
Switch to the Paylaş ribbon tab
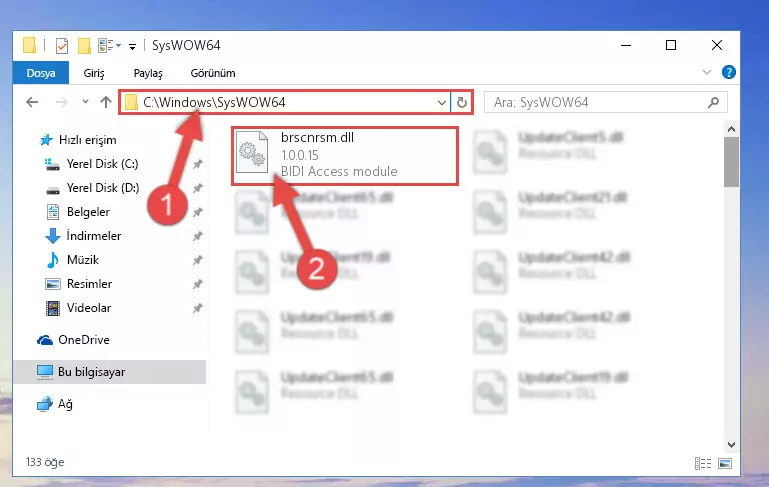pos(148,73)
